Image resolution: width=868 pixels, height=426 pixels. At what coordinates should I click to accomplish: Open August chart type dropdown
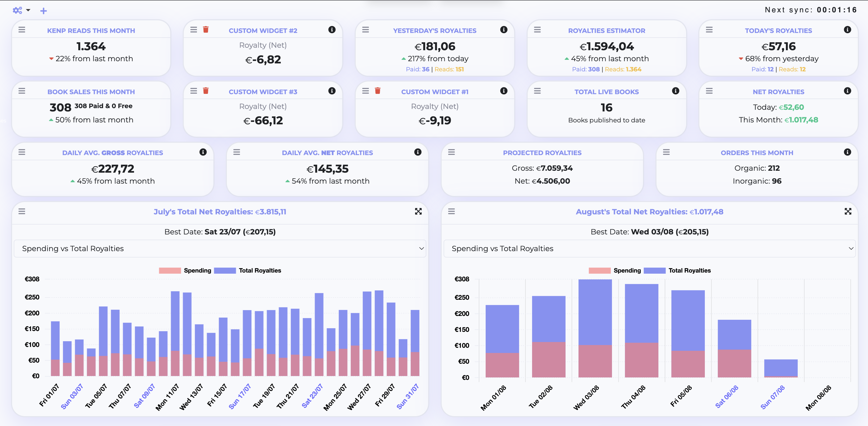[x=650, y=248]
